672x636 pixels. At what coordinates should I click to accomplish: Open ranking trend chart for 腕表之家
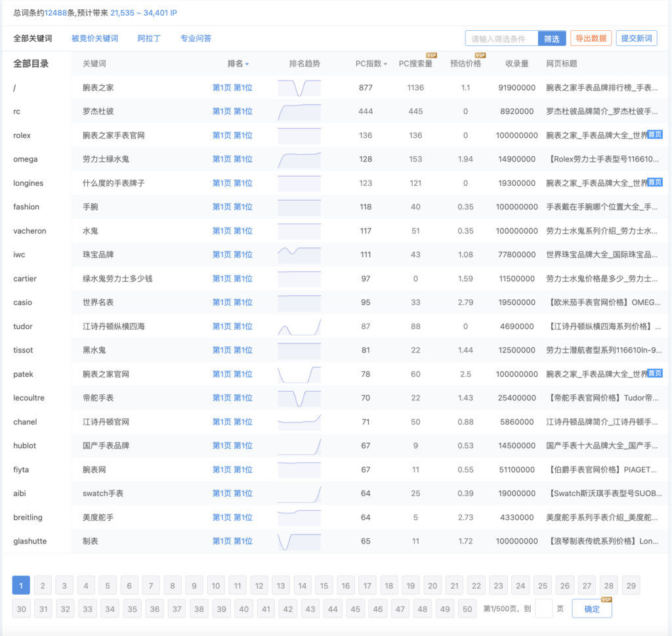pyautogui.click(x=299, y=88)
